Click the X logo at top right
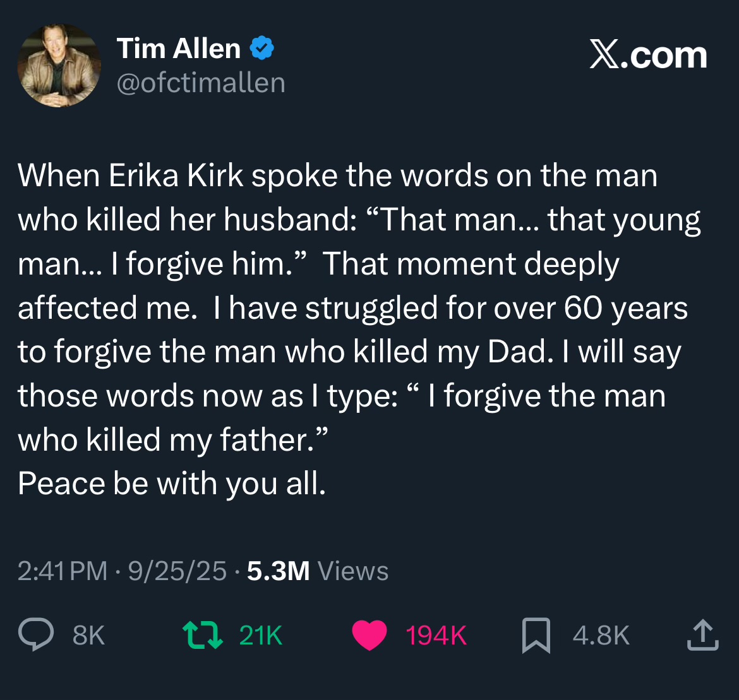The width and height of the screenshot is (739, 700). tap(605, 56)
